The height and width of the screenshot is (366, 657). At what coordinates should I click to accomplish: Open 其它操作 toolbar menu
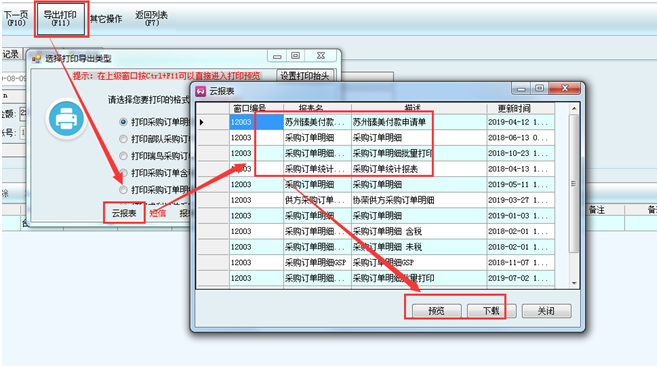tap(106, 19)
